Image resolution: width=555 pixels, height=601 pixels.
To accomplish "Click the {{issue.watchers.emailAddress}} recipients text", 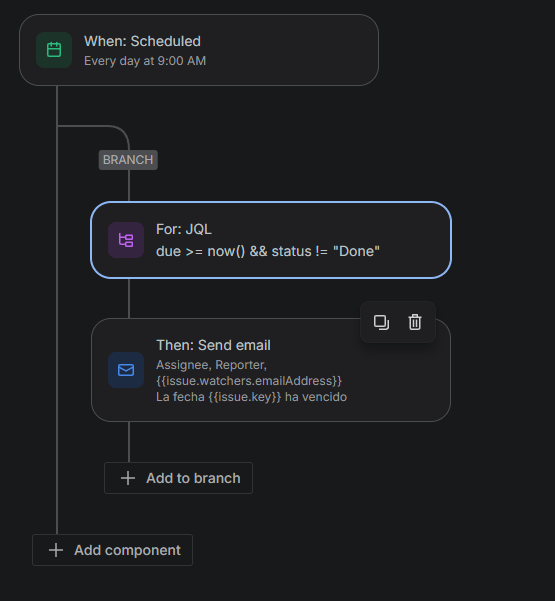I will [249, 381].
